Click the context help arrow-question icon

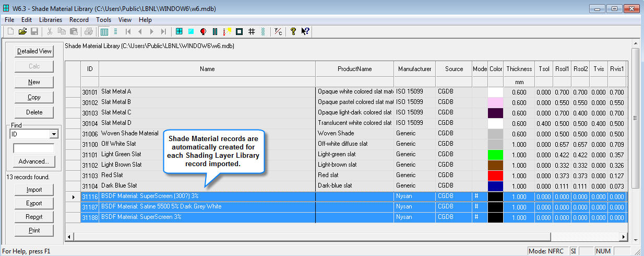point(306,31)
